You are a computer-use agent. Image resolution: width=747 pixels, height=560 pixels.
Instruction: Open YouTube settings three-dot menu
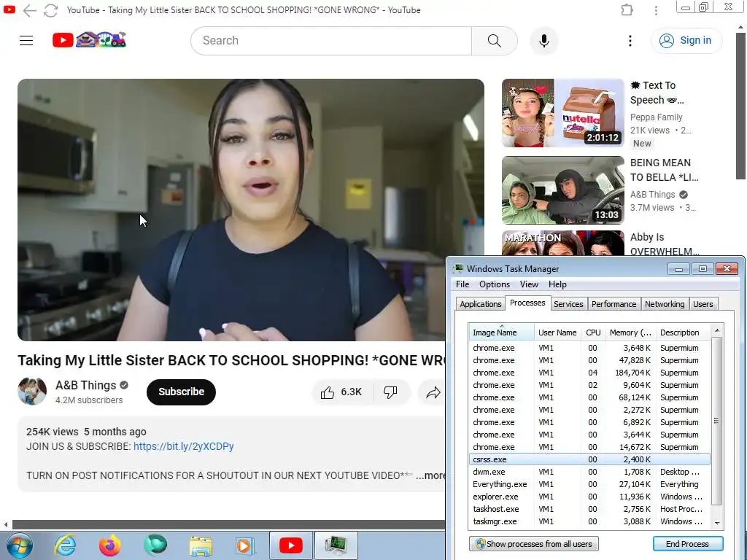click(x=630, y=41)
